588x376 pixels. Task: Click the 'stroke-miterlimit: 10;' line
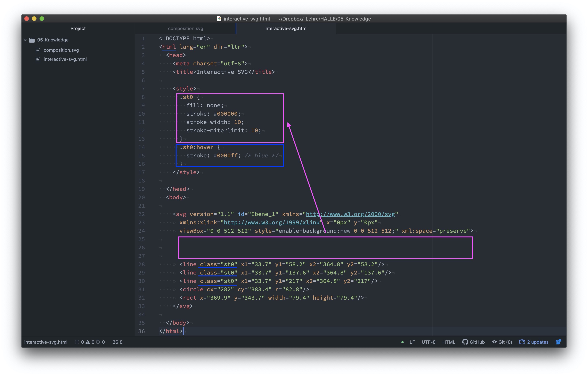tap(223, 130)
